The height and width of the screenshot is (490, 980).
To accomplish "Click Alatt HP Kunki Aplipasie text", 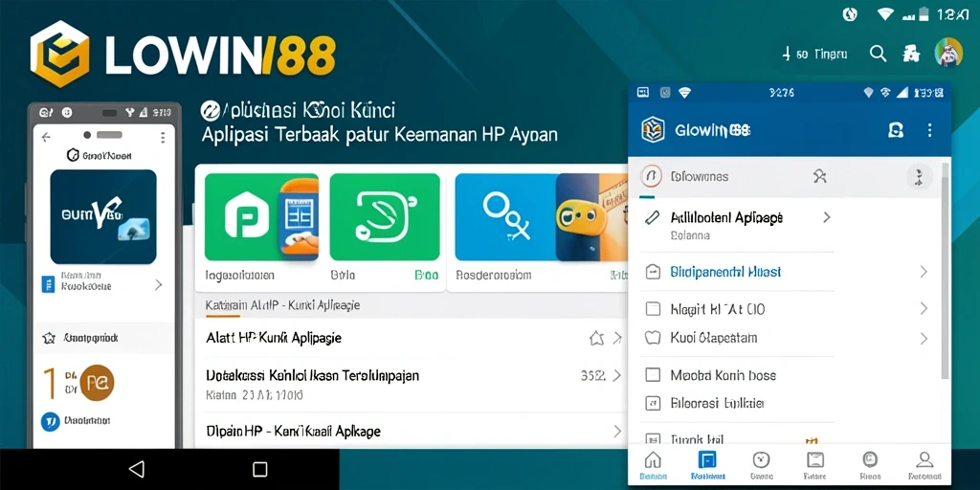I will (x=274, y=338).
